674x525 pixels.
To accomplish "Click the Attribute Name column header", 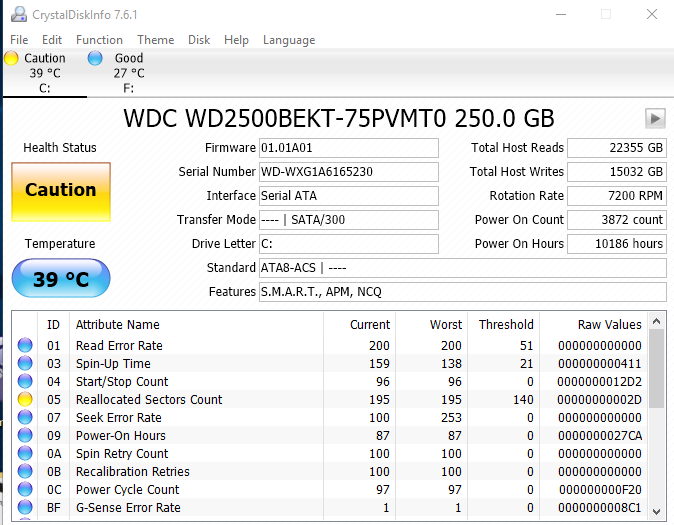I will pyautogui.click(x=196, y=325).
